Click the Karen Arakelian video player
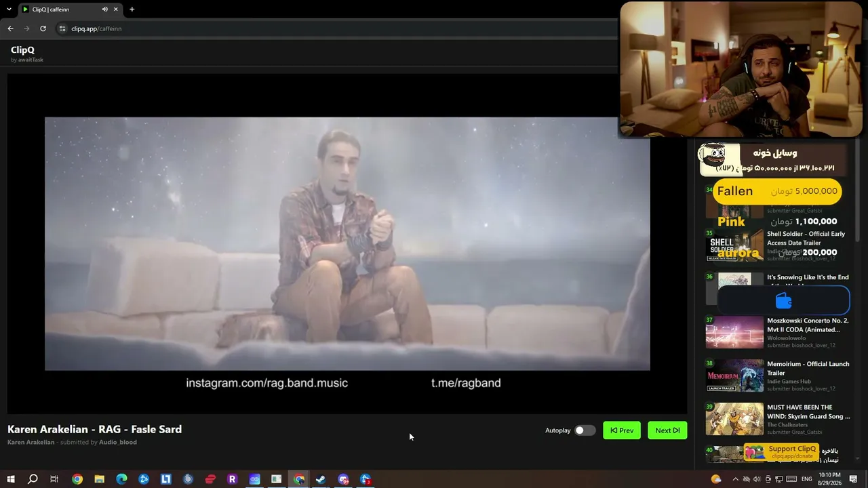Image resolution: width=868 pixels, height=488 pixels. (x=347, y=243)
